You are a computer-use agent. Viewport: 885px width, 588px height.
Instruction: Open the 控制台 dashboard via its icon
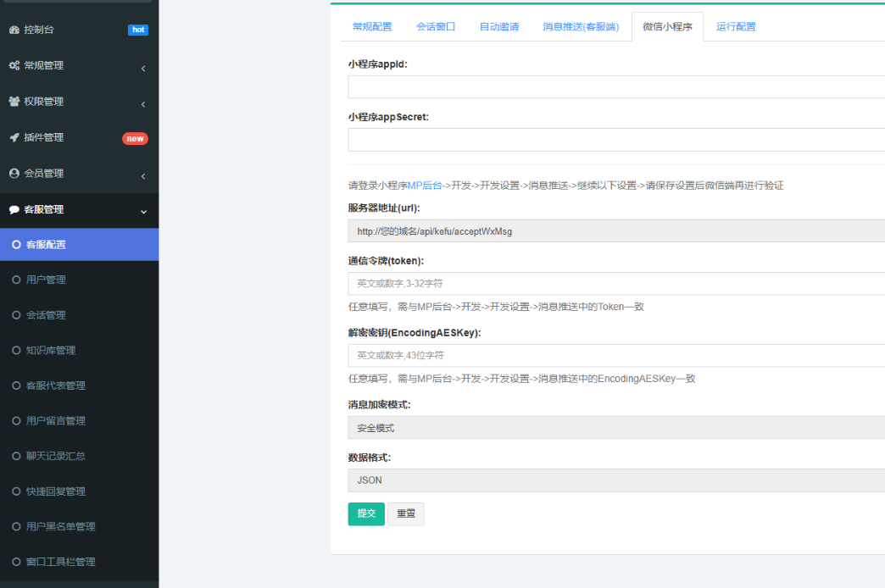pyautogui.click(x=13, y=29)
